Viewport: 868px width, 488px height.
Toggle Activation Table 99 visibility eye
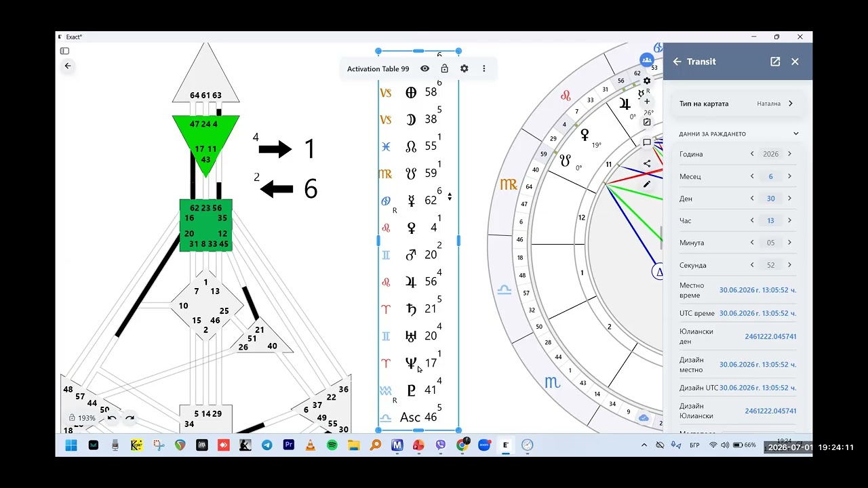click(x=425, y=68)
